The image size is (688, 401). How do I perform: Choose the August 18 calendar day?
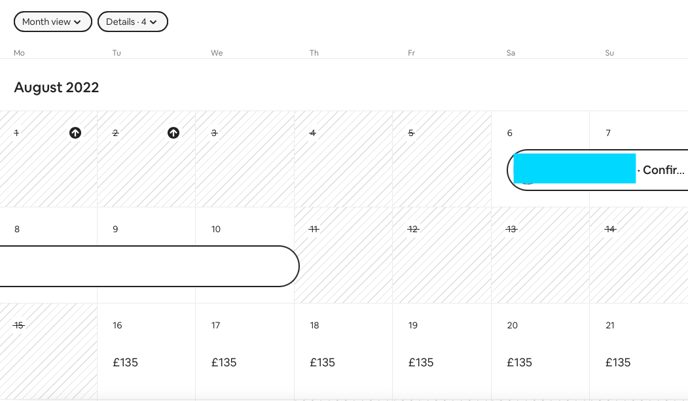click(344, 351)
